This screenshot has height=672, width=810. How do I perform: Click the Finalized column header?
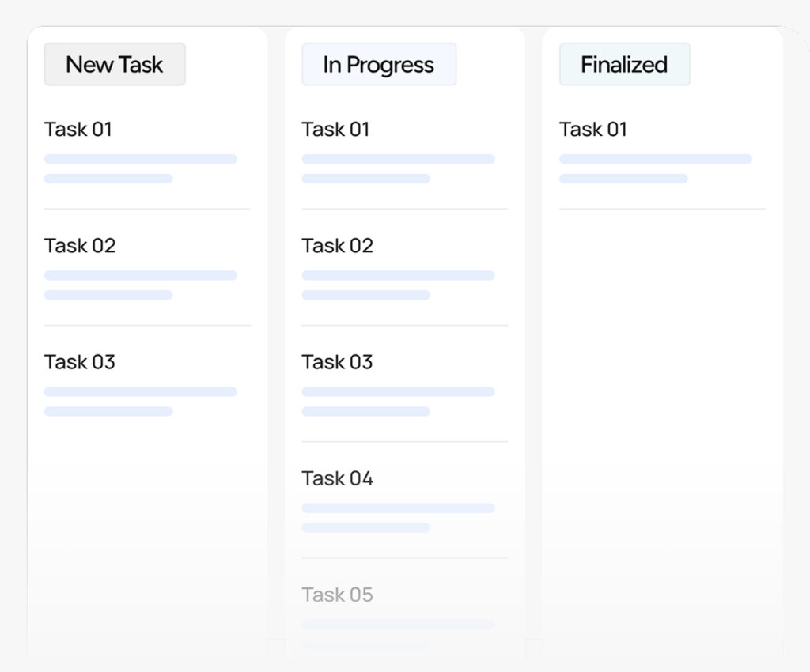pyautogui.click(x=624, y=65)
